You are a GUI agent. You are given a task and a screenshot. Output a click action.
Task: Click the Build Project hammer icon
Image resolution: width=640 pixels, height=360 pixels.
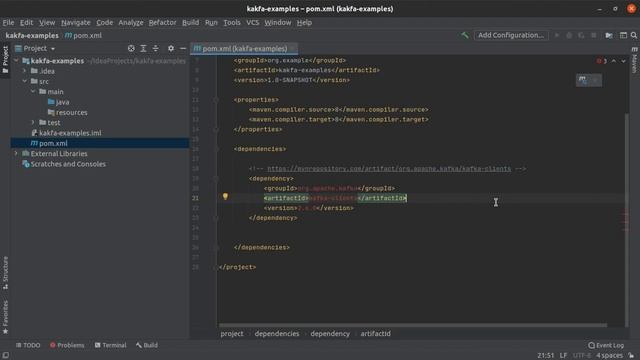[x=464, y=36]
